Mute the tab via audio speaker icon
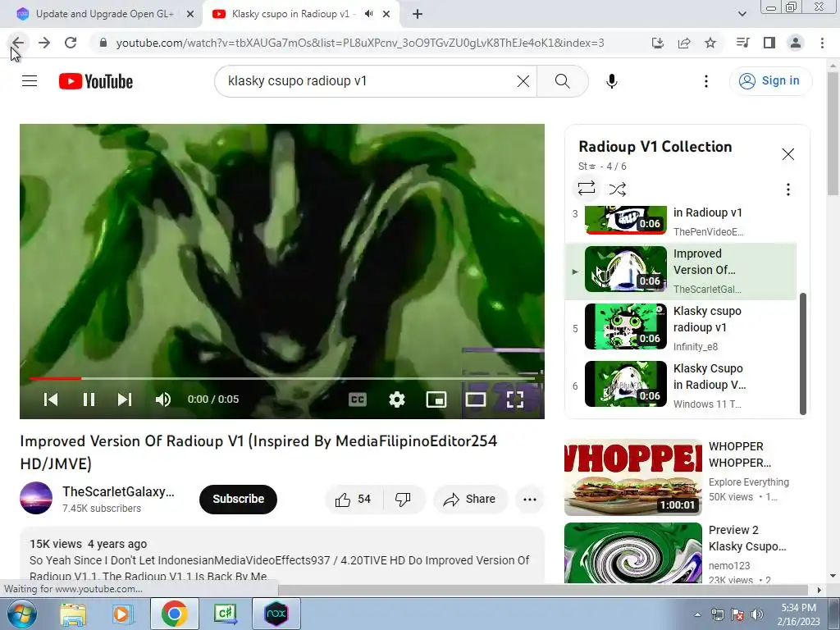840x630 pixels. 368,14
